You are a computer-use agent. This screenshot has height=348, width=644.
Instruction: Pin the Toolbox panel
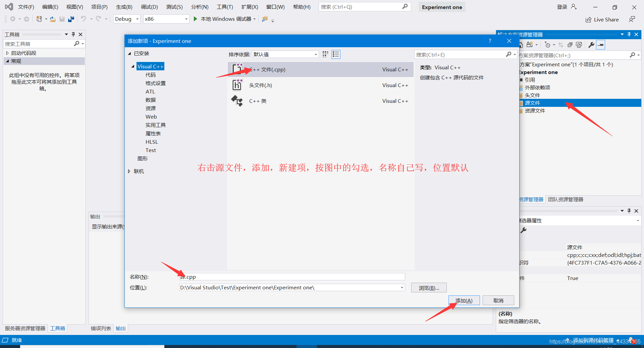73,34
